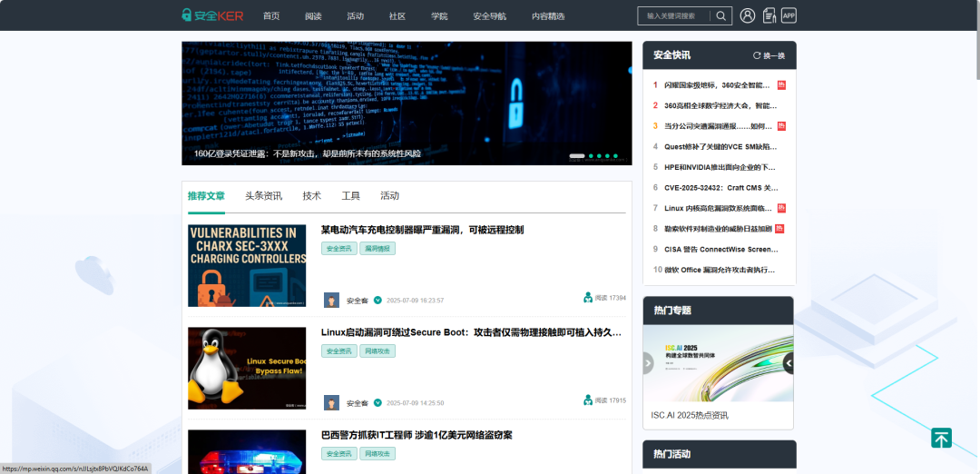980x474 pixels.
Task: Select the 推荐文章 tab
Action: tap(206, 196)
